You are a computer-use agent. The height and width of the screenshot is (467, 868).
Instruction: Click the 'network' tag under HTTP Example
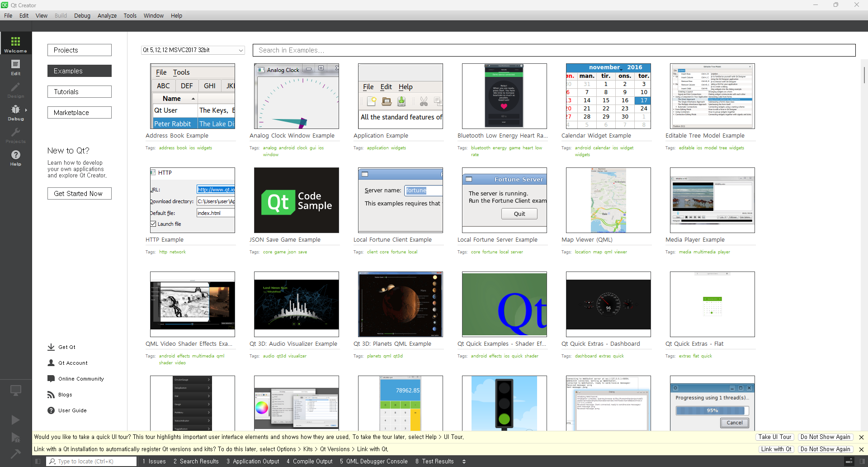178,252
